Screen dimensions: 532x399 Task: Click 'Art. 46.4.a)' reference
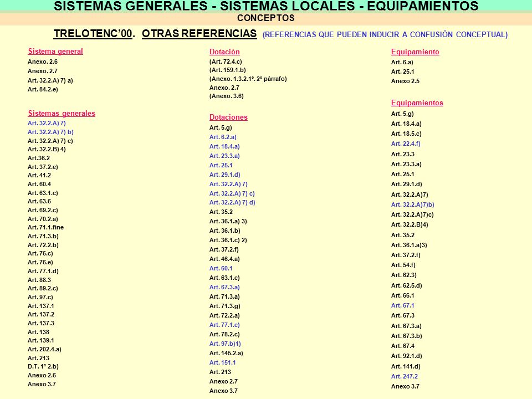(x=224, y=259)
